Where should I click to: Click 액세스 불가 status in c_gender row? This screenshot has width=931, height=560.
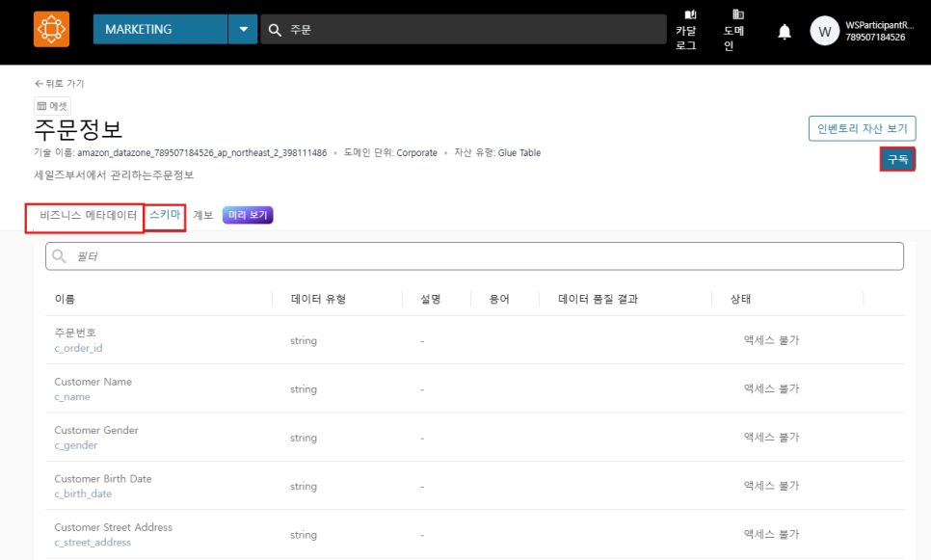point(771,437)
